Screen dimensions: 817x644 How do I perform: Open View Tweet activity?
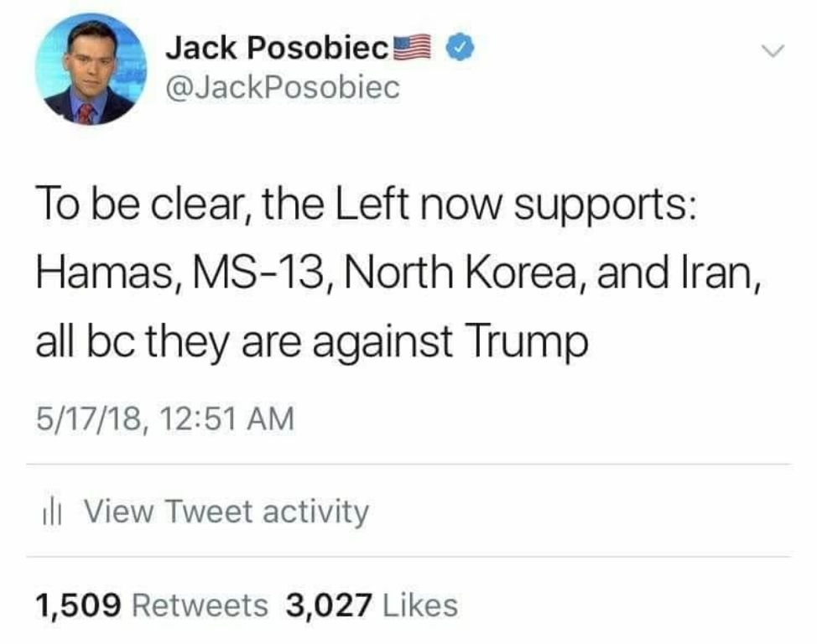coord(226,512)
